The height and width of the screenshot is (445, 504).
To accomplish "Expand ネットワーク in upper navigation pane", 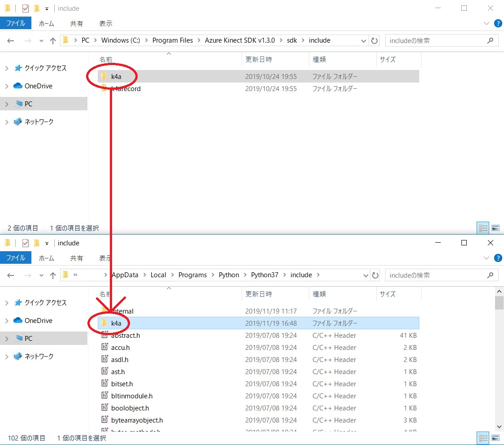I will [x=7, y=122].
